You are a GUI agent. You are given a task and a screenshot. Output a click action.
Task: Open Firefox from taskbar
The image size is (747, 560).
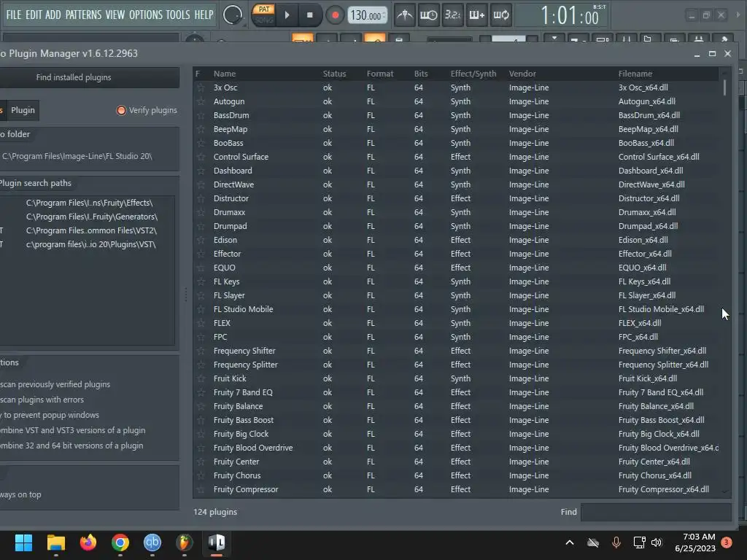coord(88,542)
